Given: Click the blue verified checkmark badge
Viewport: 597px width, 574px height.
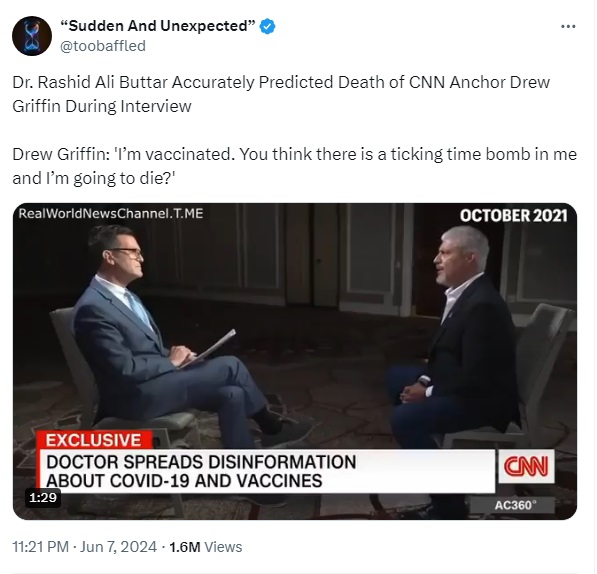Looking at the screenshot, I should 267,26.
